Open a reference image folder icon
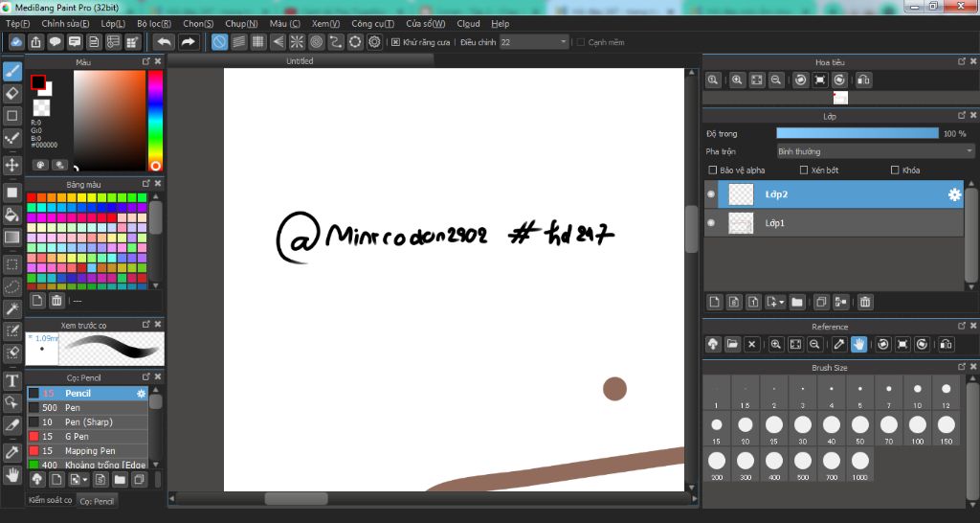980x523 pixels. [x=732, y=344]
